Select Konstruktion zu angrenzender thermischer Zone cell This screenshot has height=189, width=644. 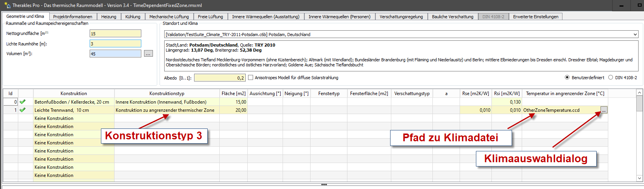pyautogui.click(x=167, y=110)
